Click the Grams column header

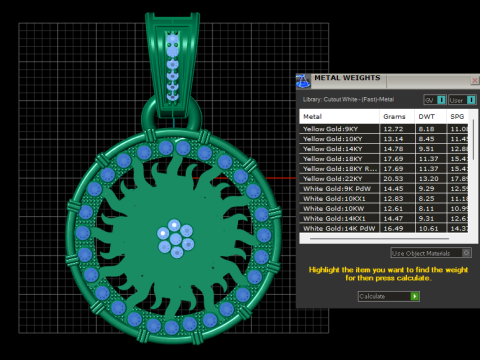coord(397,117)
